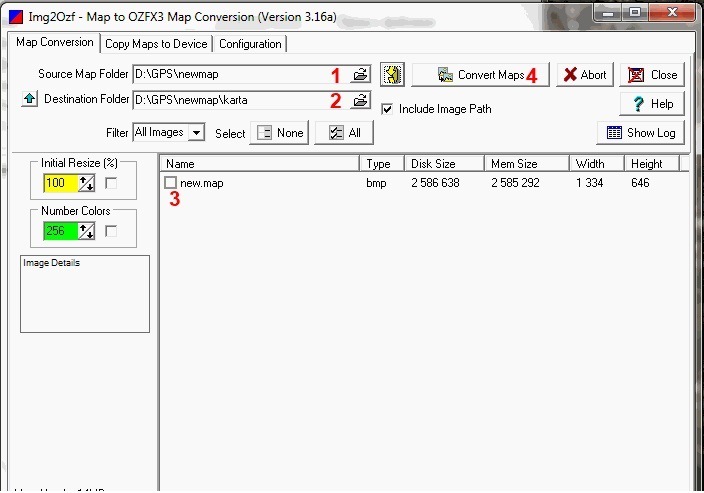This screenshot has height=493, width=704.
Task: Open Help
Action: pos(652,104)
